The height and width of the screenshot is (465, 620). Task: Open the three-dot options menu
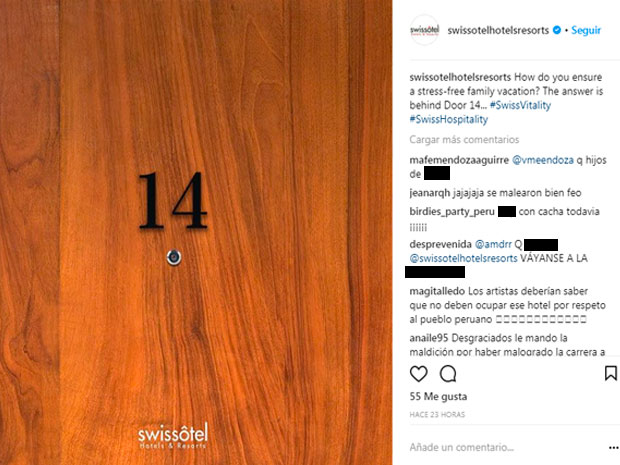tap(614, 448)
